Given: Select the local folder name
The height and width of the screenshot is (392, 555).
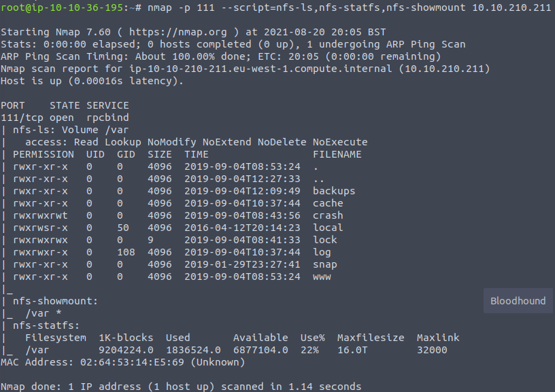Looking at the screenshot, I should click(x=328, y=228).
